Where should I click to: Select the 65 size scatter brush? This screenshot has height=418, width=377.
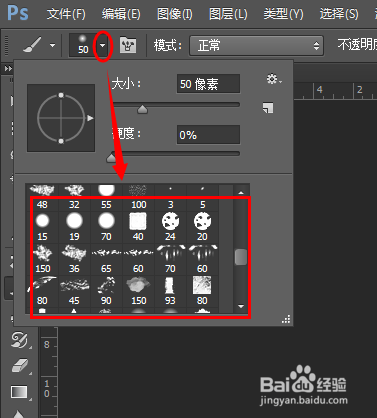(x=106, y=259)
